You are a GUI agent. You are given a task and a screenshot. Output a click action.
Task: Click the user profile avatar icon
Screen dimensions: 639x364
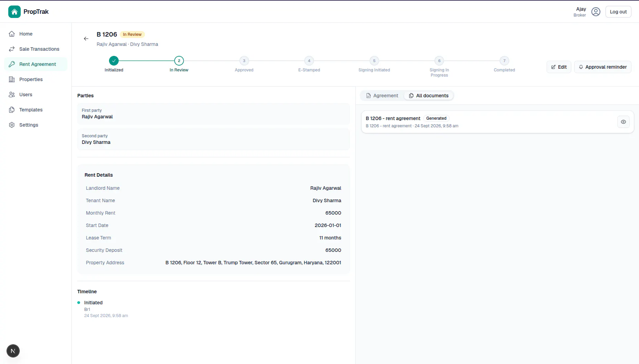[596, 12]
